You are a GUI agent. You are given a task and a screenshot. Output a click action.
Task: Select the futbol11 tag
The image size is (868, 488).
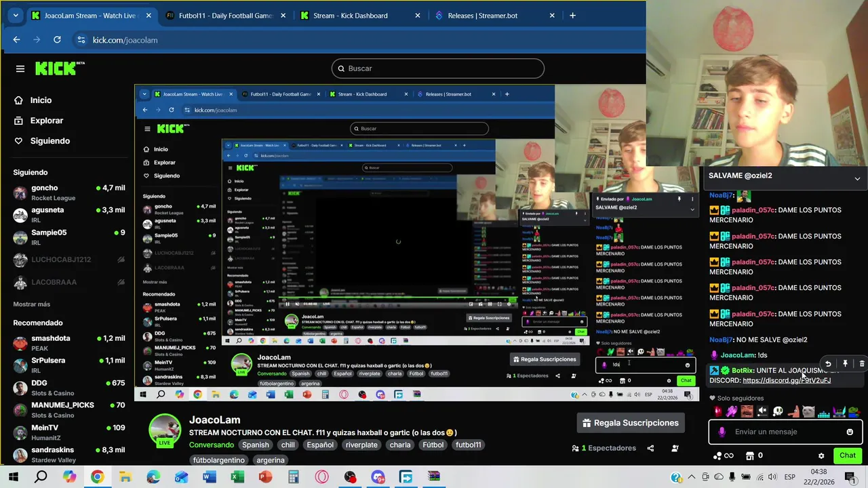[468, 445]
